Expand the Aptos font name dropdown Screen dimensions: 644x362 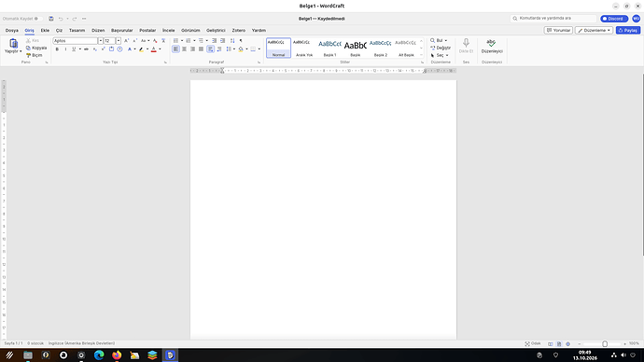[100, 41]
